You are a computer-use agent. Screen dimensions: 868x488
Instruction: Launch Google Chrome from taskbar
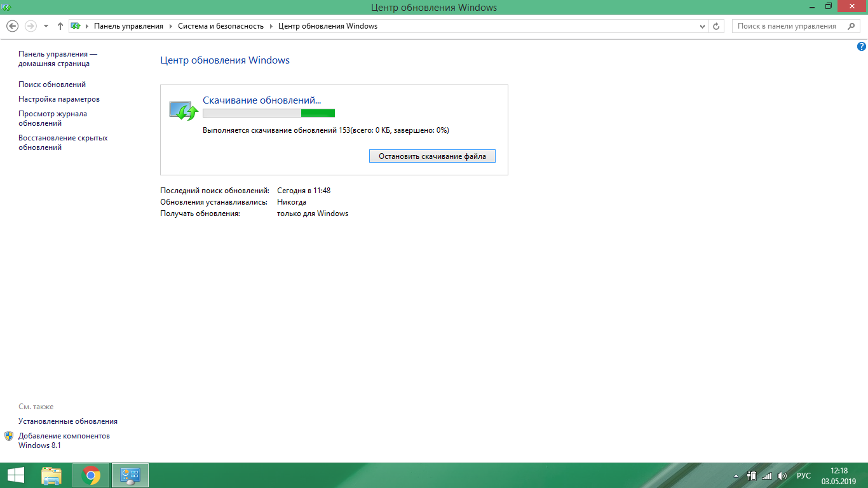point(91,475)
